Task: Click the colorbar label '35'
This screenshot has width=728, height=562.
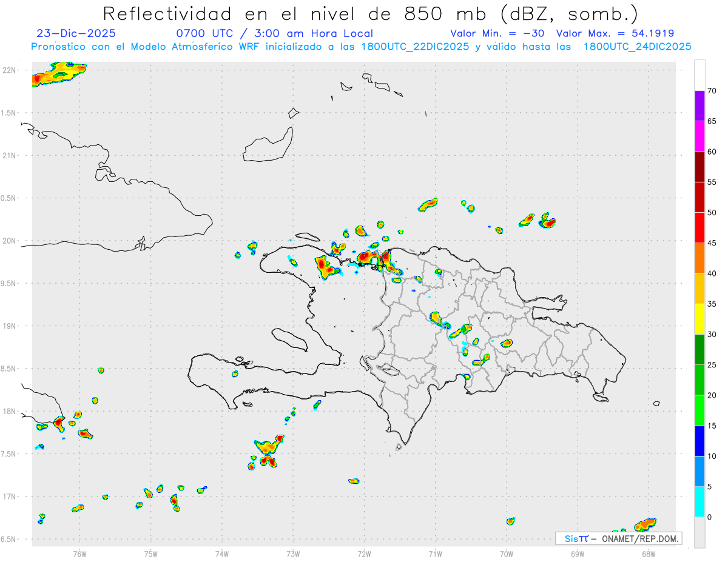Action: point(712,304)
